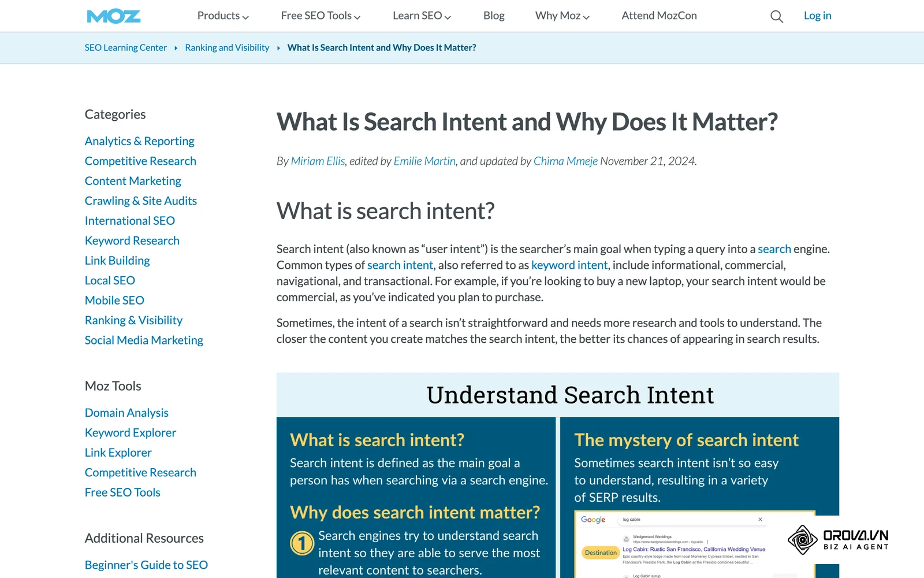The image size is (924, 578).
Task: Open Competitive Research under Moz Tools
Action: tap(140, 472)
